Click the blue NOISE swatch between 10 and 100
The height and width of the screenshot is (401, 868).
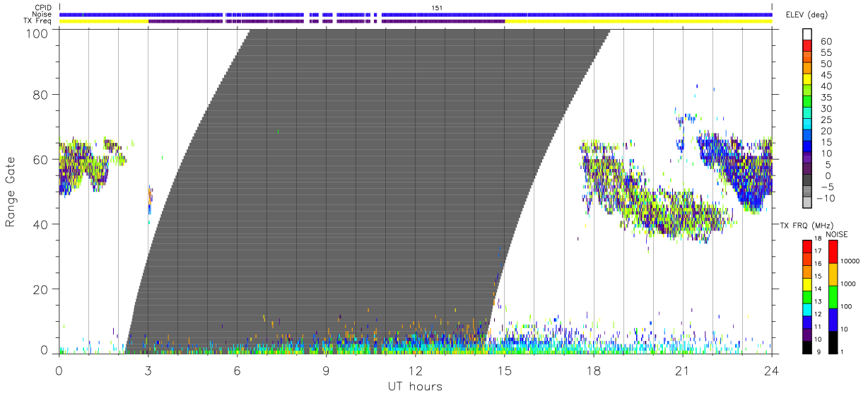833,319
